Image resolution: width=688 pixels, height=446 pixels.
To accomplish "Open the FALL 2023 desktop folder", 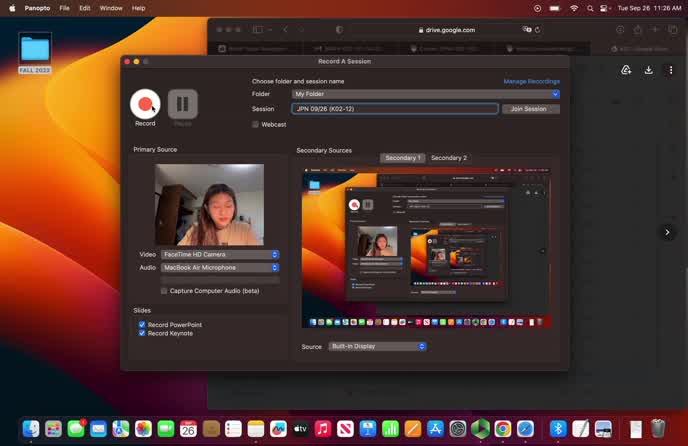I will (35, 52).
